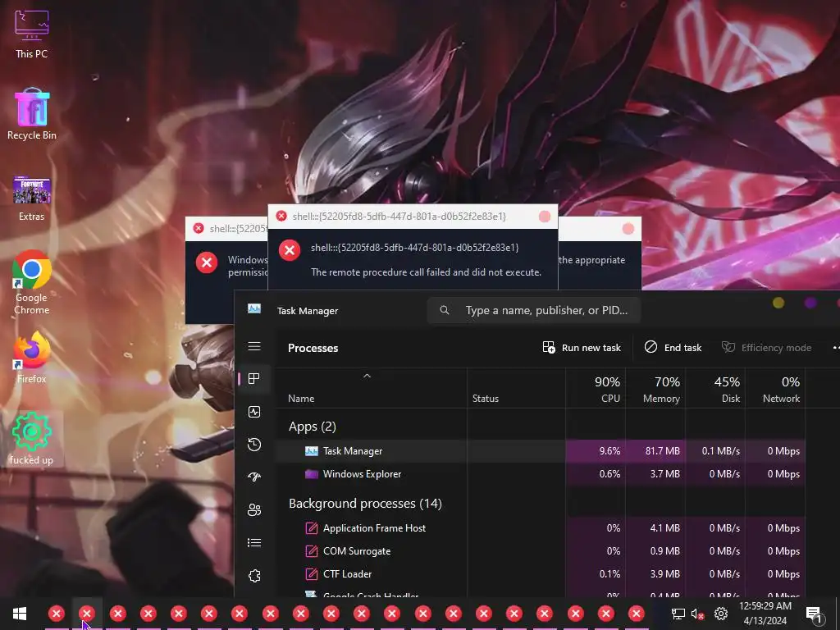Open the notification center icon
Viewport: 840px width, 630px height.
[814, 614]
